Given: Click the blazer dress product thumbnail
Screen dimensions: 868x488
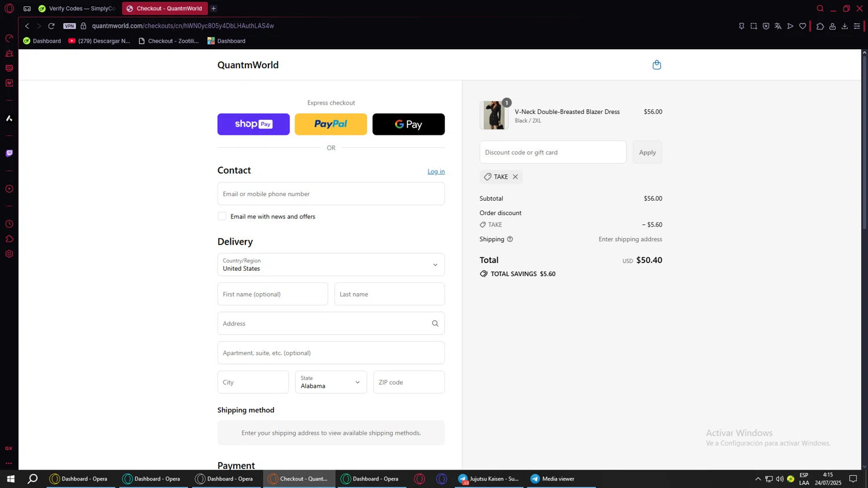Looking at the screenshot, I should (x=494, y=115).
